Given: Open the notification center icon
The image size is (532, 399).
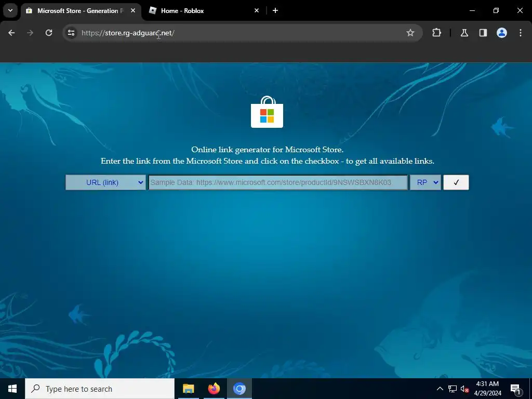Looking at the screenshot, I should [x=515, y=389].
